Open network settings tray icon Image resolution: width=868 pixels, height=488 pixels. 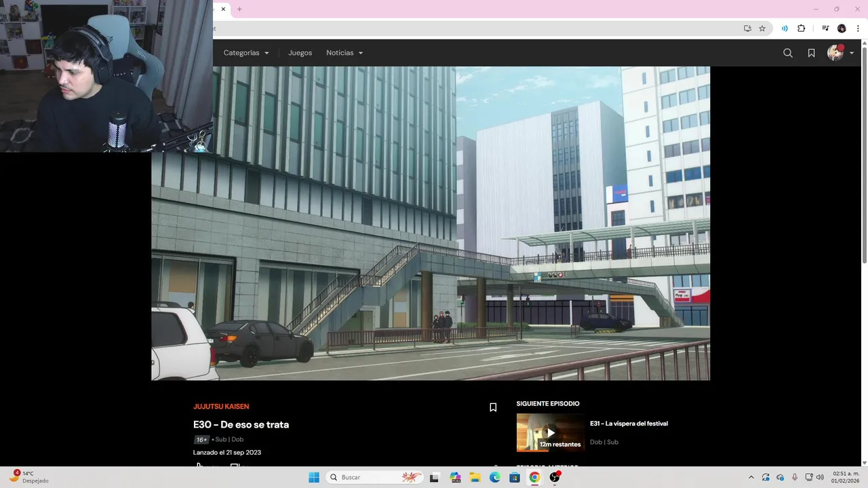tap(808, 477)
